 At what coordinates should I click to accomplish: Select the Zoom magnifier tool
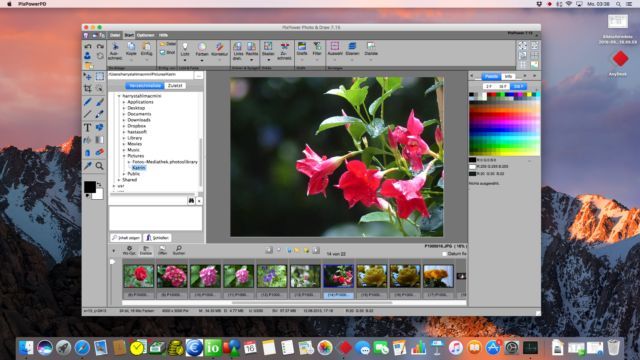[x=100, y=166]
